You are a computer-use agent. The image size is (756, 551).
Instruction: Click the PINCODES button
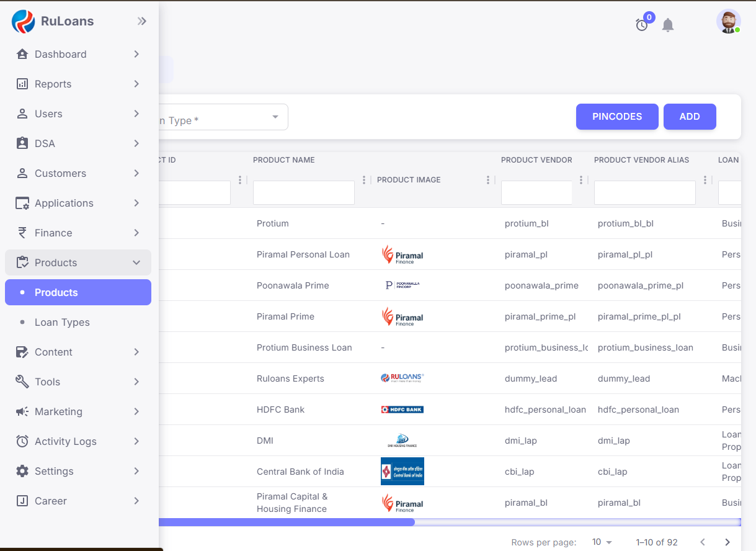click(x=616, y=117)
